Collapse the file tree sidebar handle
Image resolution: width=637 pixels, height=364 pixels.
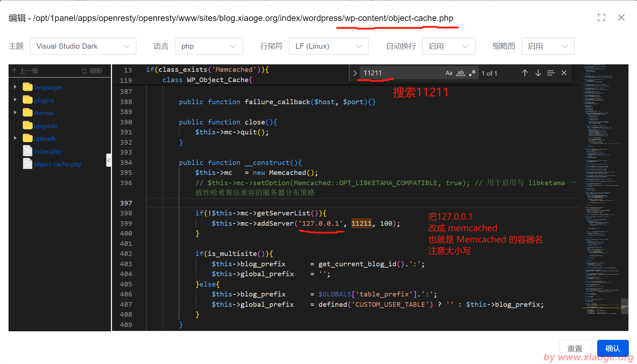(x=108, y=160)
